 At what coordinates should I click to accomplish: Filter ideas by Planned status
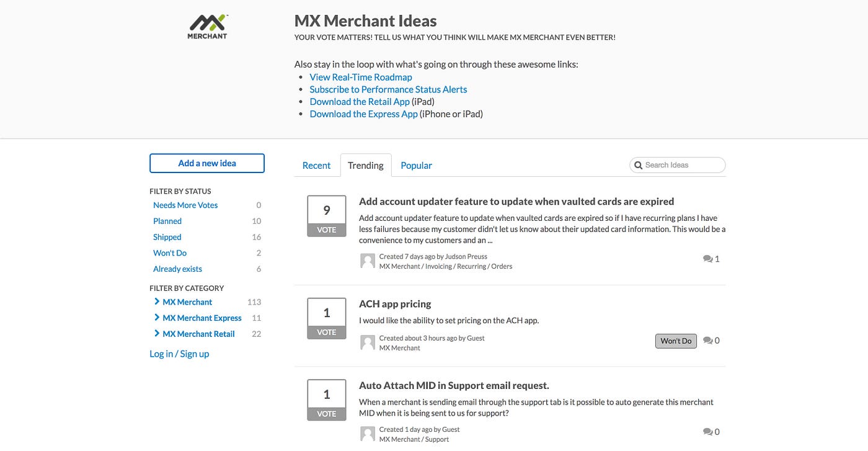pyautogui.click(x=167, y=221)
